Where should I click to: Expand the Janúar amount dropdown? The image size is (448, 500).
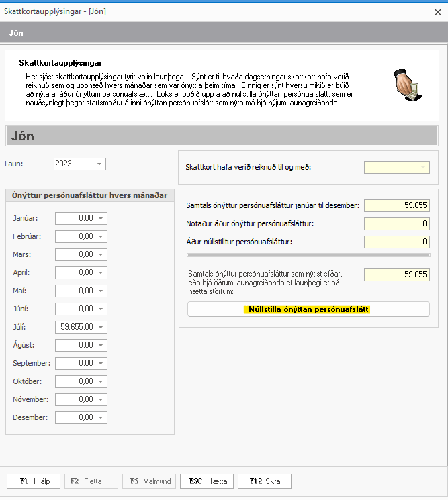101,218
